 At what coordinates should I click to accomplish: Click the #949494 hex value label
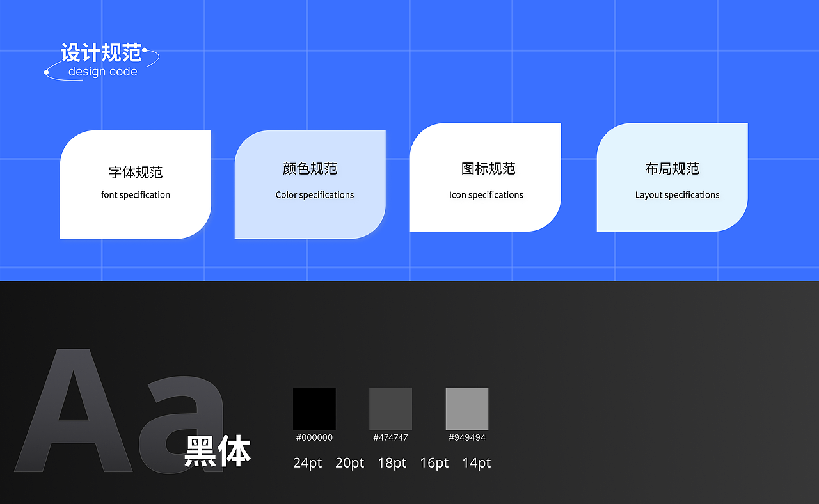[467, 438]
